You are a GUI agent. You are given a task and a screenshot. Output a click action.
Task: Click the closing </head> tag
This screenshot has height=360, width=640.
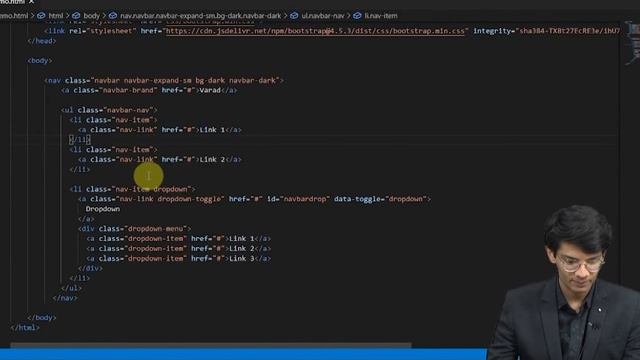tap(42, 41)
